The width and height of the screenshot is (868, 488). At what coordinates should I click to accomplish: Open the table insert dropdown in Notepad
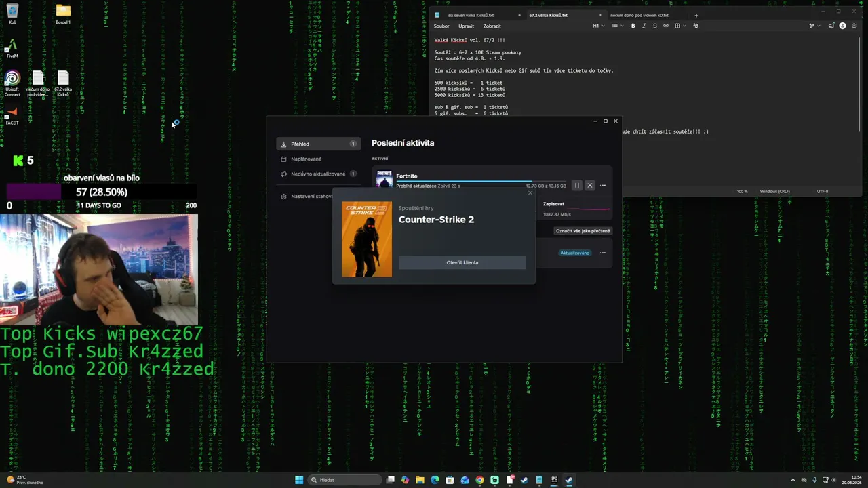679,26
